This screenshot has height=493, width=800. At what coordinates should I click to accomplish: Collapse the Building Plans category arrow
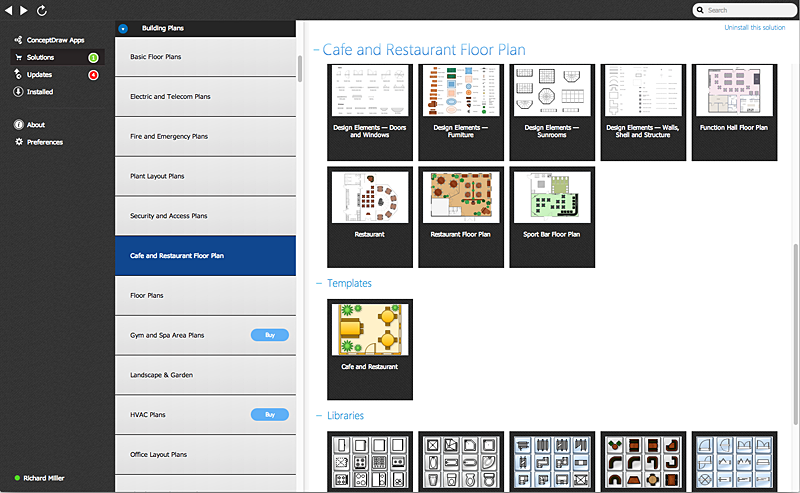point(123,29)
